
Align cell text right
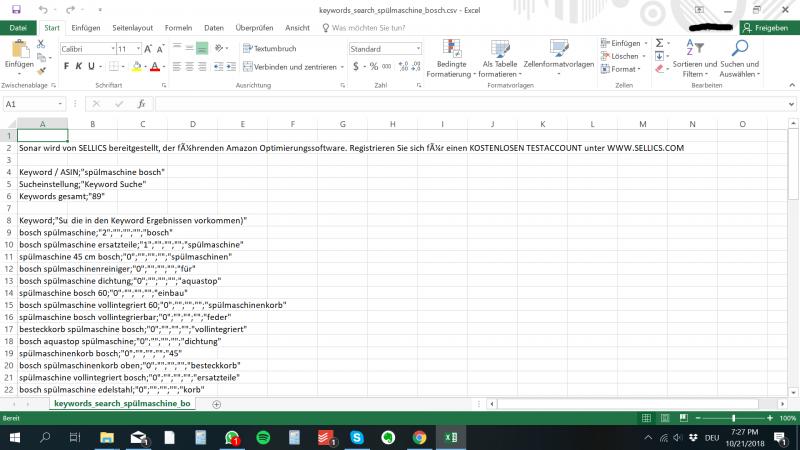(x=202, y=67)
